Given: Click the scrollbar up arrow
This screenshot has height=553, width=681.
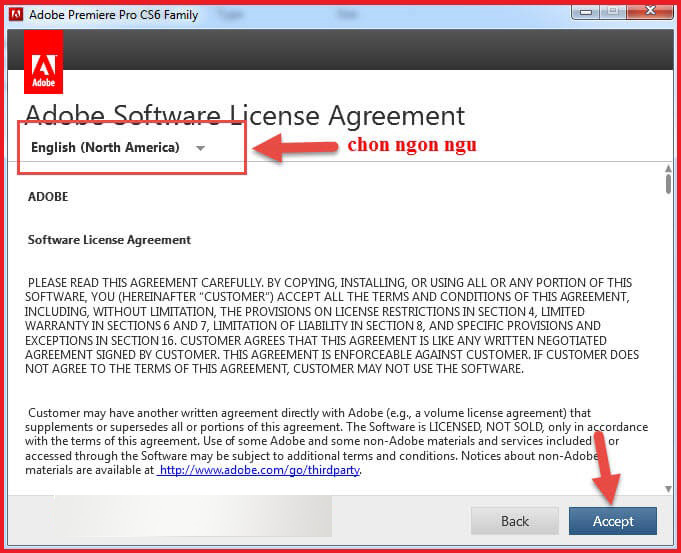Looking at the screenshot, I should pyautogui.click(x=668, y=168).
